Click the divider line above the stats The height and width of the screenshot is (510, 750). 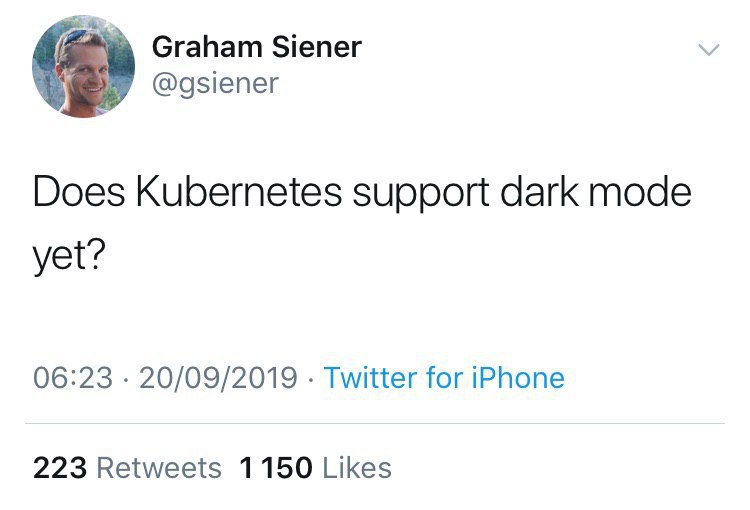click(375, 423)
